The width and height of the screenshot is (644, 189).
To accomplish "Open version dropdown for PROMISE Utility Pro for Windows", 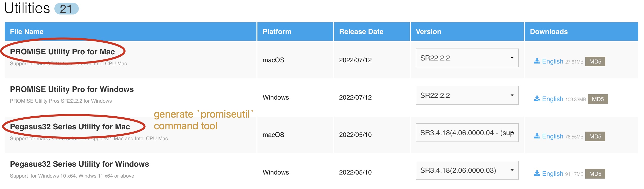I will [467, 95].
